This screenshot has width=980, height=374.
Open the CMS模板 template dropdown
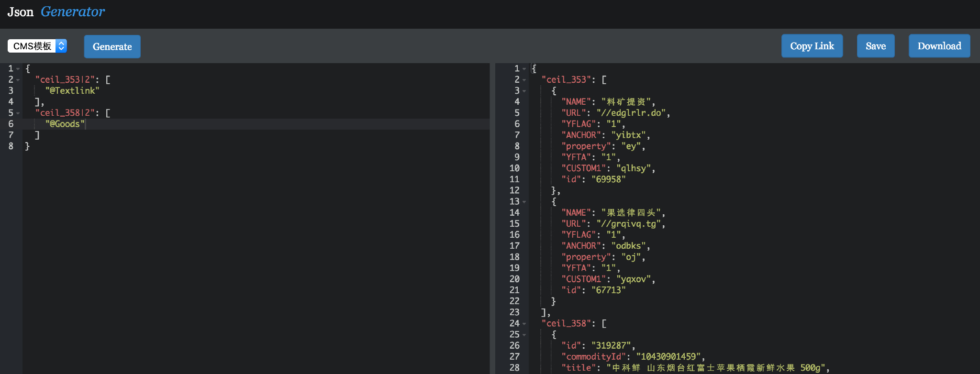coord(37,46)
